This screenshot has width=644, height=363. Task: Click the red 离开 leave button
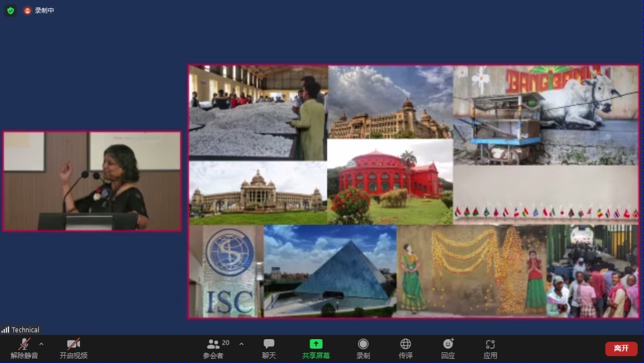(x=621, y=348)
